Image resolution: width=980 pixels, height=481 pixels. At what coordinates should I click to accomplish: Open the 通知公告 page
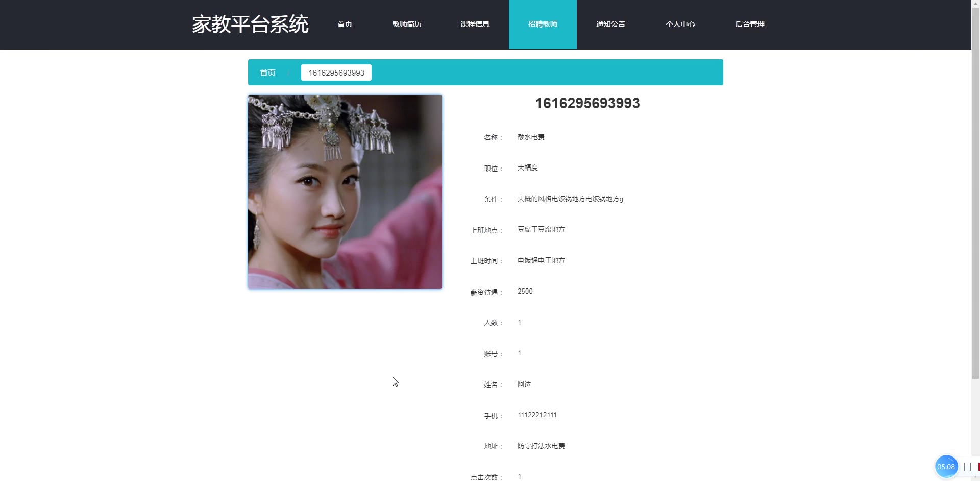[x=610, y=24]
